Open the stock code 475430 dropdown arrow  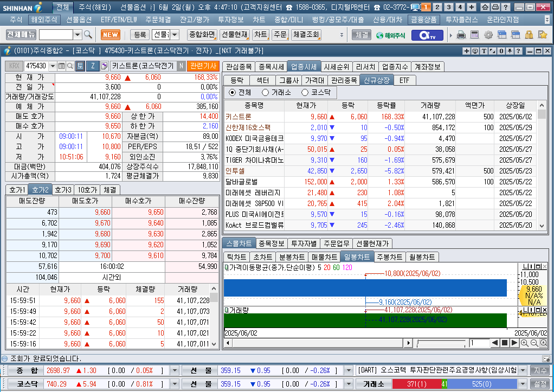point(53,66)
